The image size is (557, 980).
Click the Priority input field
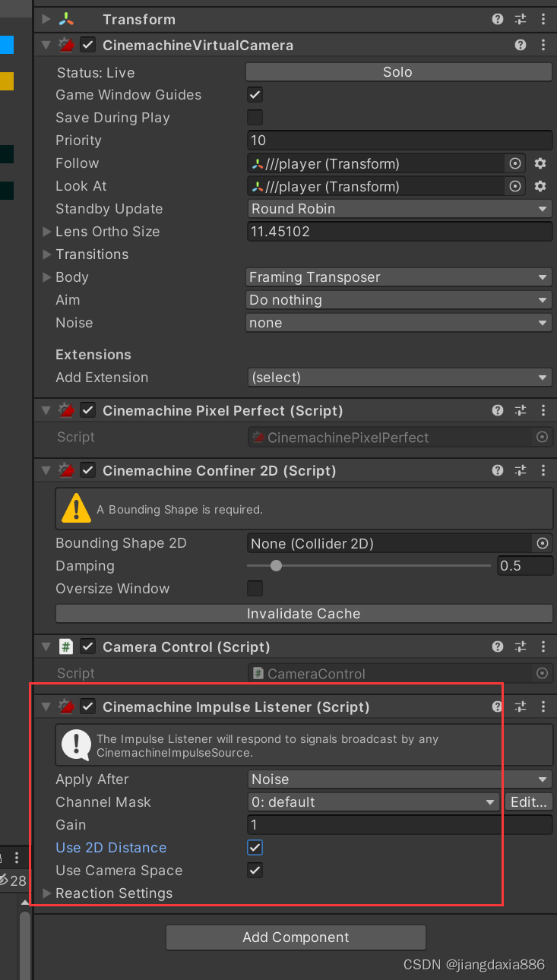tap(400, 141)
